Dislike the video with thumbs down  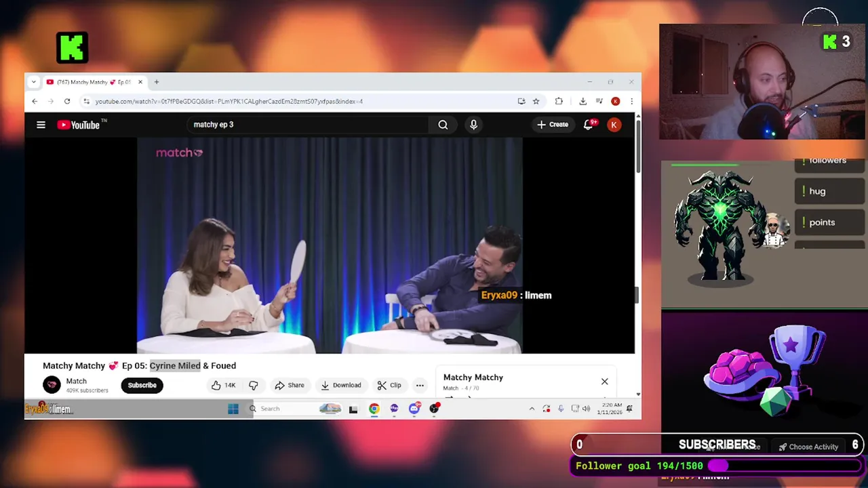pyautogui.click(x=253, y=385)
